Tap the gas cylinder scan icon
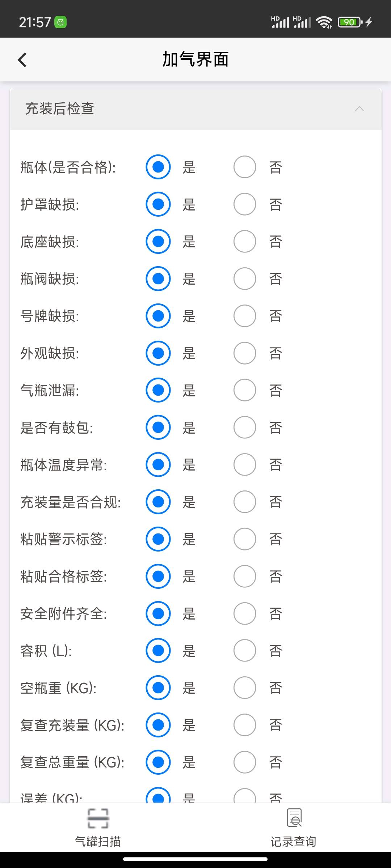 tap(98, 818)
